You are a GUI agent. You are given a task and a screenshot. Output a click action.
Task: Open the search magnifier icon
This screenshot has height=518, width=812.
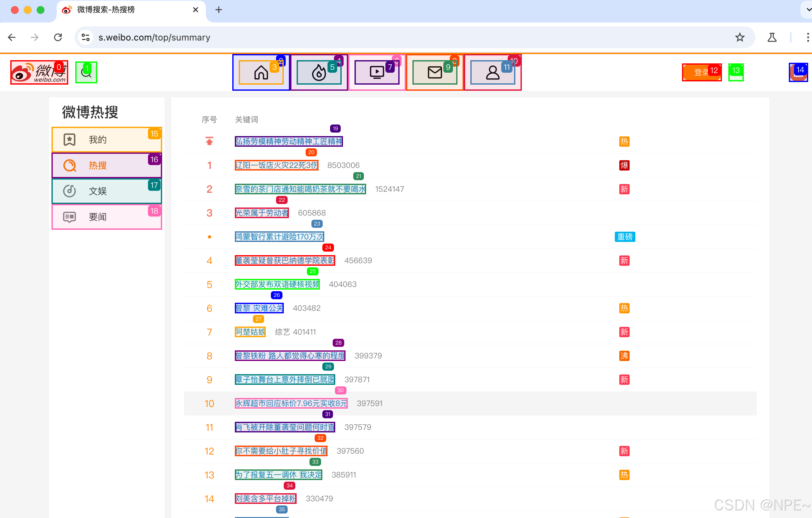tap(86, 72)
